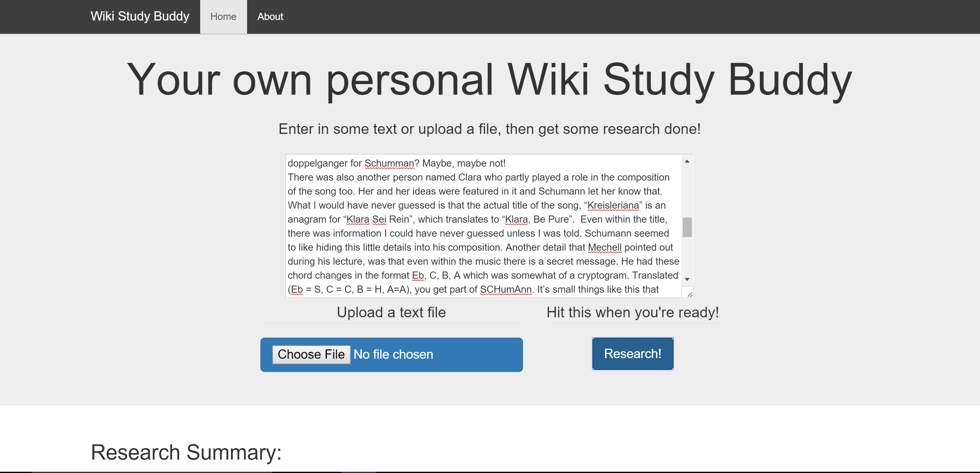
Task: Click the scrollbar up arrow in the text area
Action: point(687,161)
